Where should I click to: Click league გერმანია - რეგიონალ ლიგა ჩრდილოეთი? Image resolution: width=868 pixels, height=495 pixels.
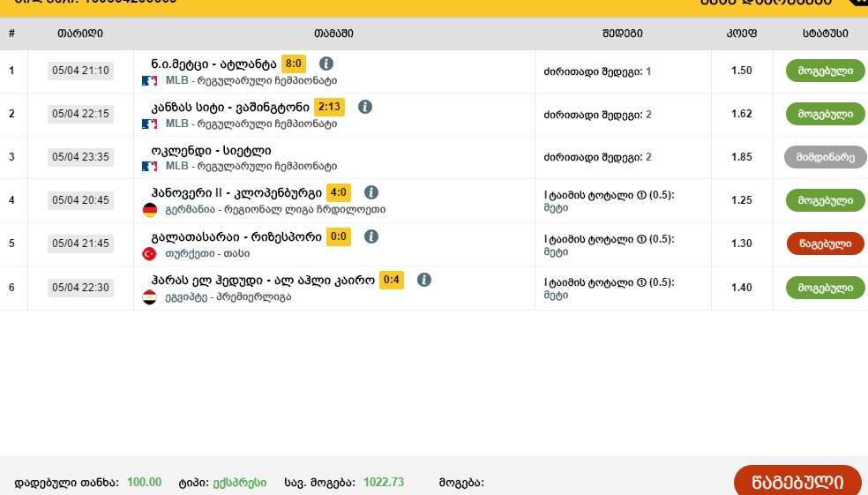pyautogui.click(x=276, y=210)
